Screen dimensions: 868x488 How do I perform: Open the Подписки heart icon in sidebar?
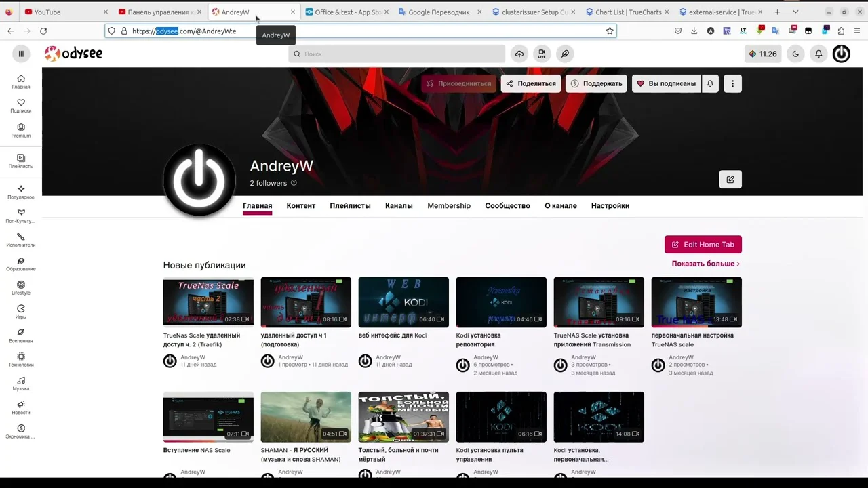(21, 106)
